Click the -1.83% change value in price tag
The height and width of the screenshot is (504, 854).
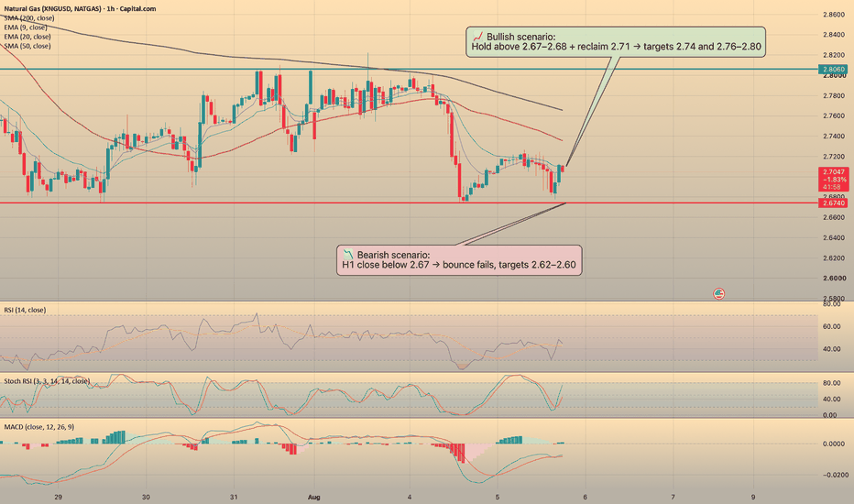coord(835,180)
